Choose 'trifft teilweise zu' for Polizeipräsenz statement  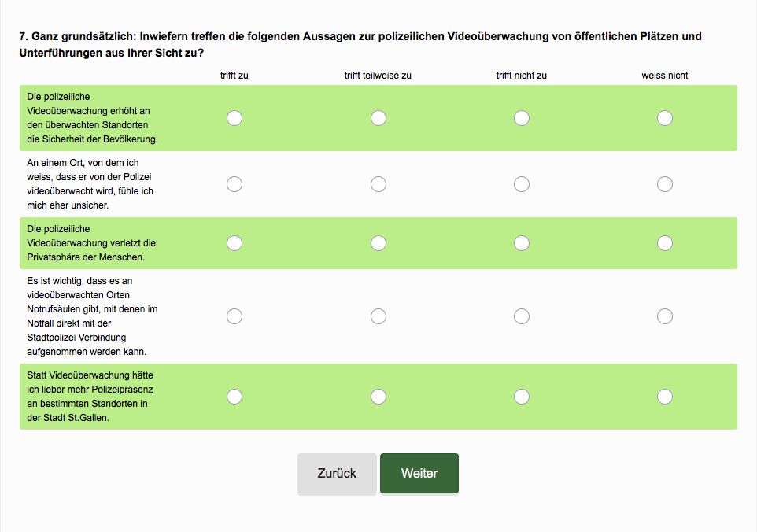pyautogui.click(x=378, y=397)
